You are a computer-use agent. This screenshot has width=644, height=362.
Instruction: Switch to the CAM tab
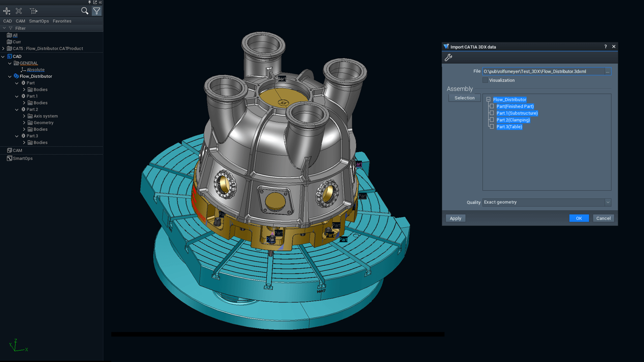pyautogui.click(x=20, y=21)
